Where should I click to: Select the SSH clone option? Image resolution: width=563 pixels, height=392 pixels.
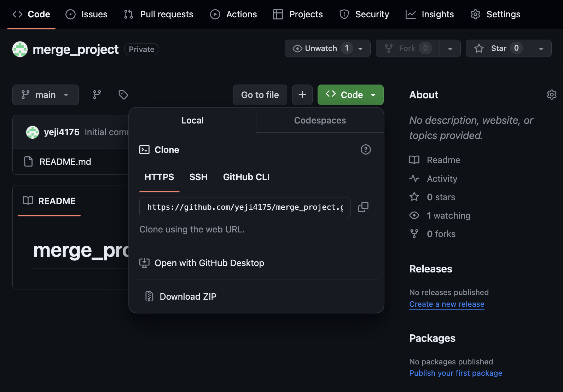(x=198, y=177)
